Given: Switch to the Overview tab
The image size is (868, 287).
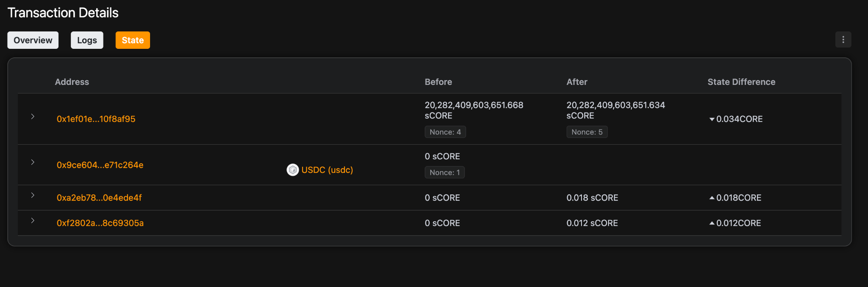Looking at the screenshot, I should click(33, 40).
